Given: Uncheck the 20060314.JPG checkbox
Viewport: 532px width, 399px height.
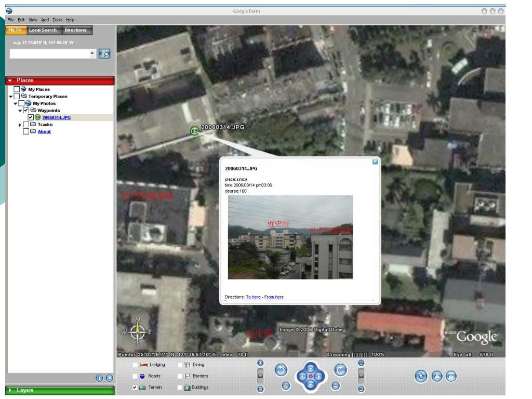Looking at the screenshot, I should click(31, 117).
